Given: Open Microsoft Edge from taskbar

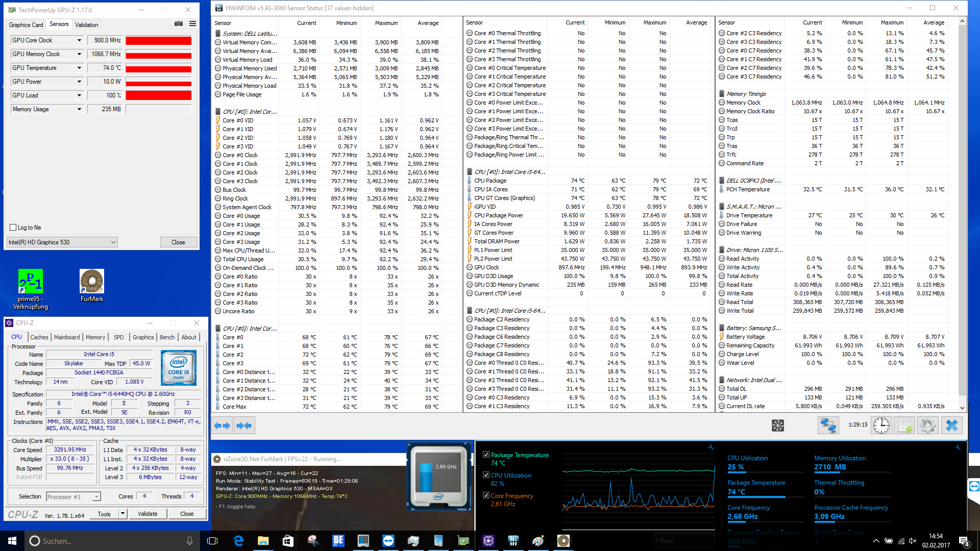Looking at the screenshot, I should click(x=238, y=541).
